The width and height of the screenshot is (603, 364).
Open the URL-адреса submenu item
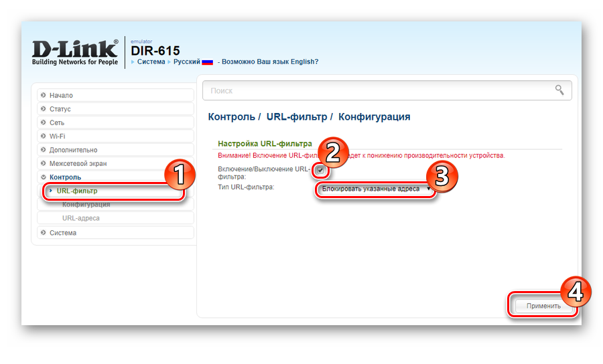click(x=115, y=218)
